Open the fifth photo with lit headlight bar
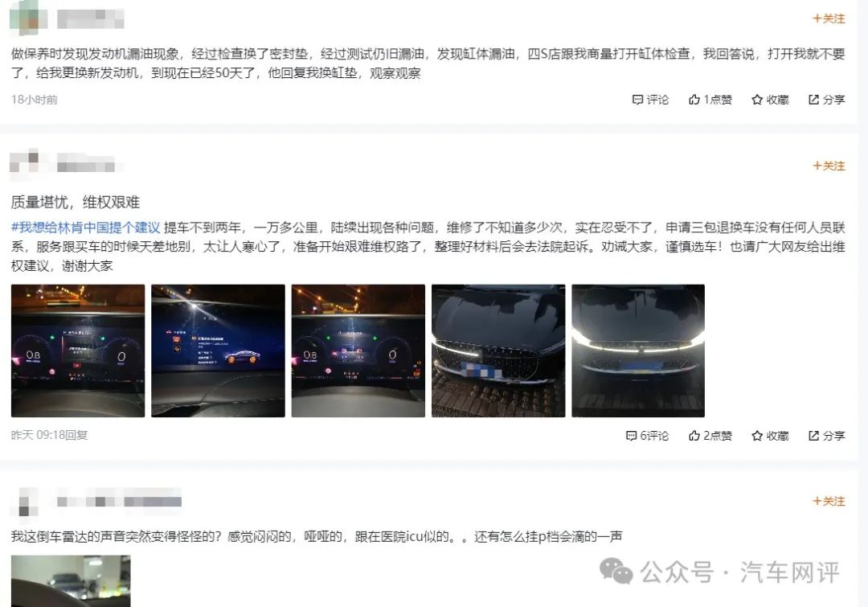The height and width of the screenshot is (607, 868). pyautogui.click(x=638, y=351)
